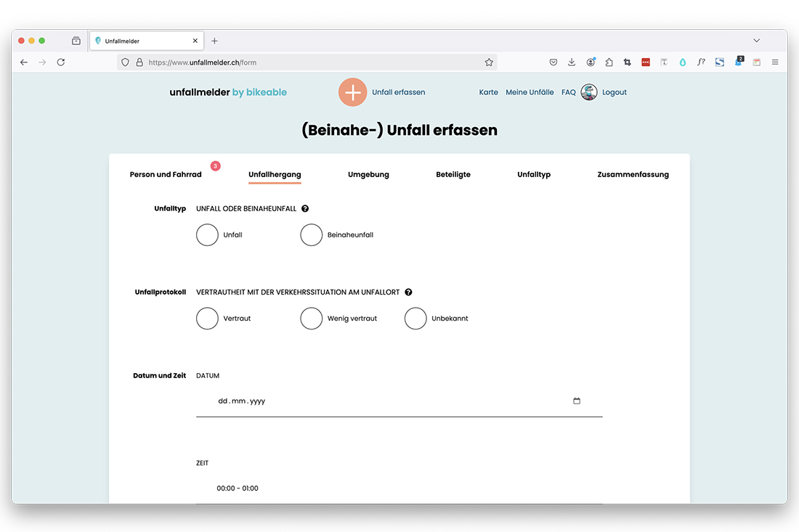The width and height of the screenshot is (799, 532).
Task: Click the orange plus Unfall erfassen icon
Action: pos(352,92)
